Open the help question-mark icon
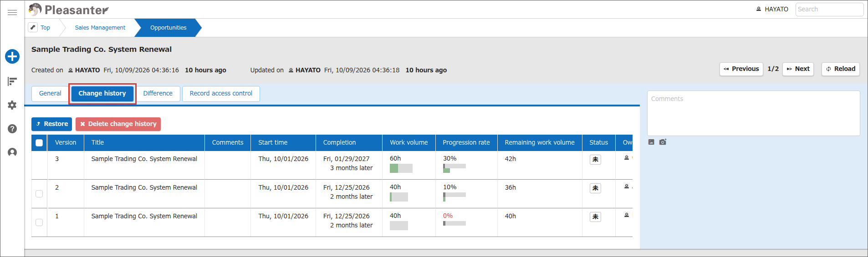The image size is (868, 257). pos(12,129)
